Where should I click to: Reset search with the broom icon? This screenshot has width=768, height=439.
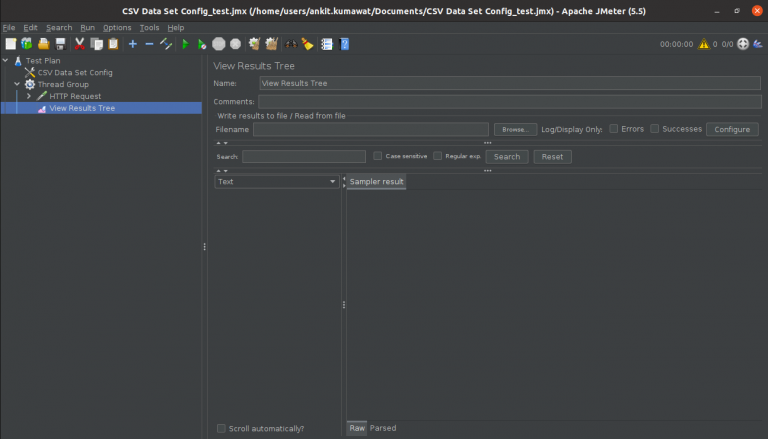[x=308, y=44]
